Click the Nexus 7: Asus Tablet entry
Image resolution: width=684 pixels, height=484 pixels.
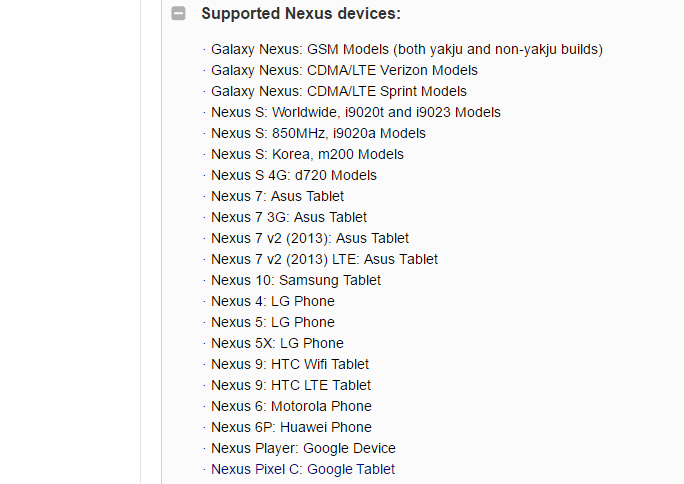277,196
